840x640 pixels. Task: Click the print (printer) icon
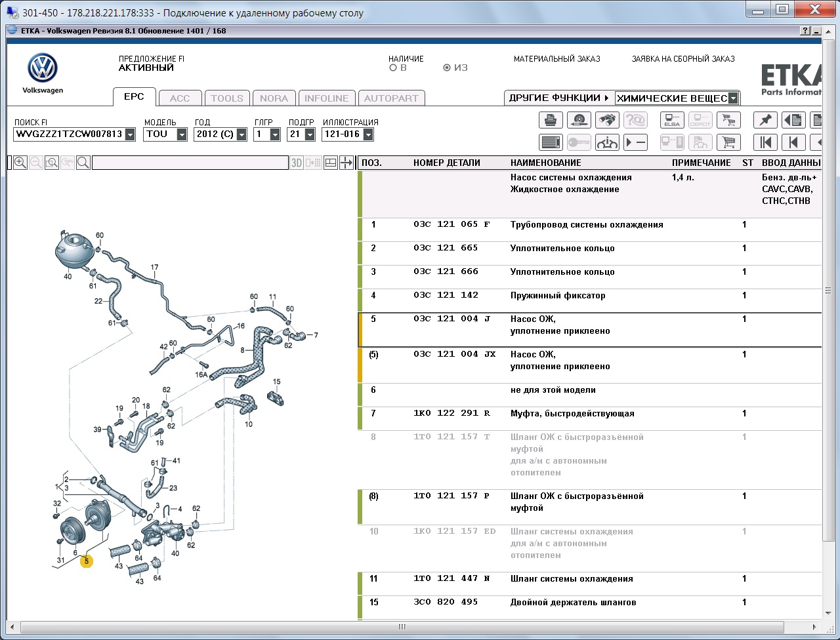(551, 120)
